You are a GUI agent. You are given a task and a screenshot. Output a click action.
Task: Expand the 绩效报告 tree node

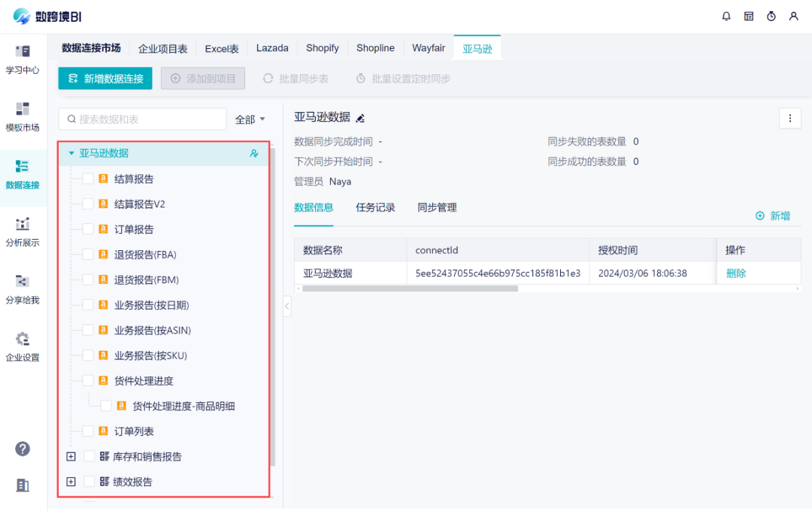point(71,482)
